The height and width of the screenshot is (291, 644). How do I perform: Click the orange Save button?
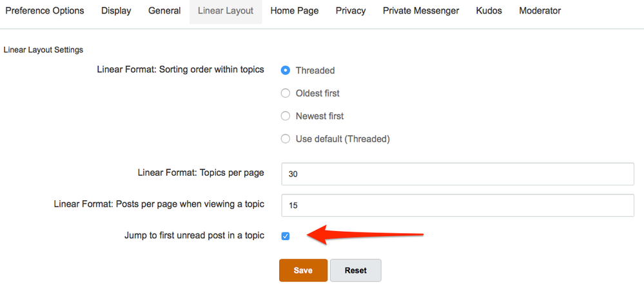[x=303, y=270]
